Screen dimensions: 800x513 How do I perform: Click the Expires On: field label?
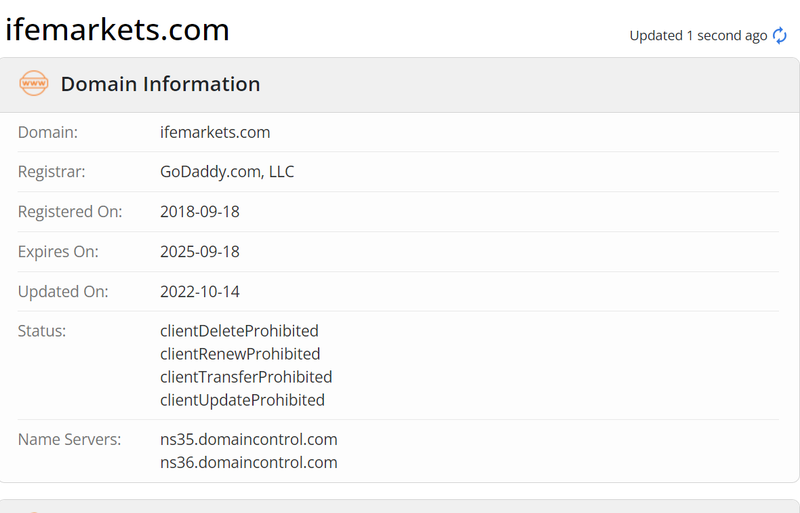coord(58,251)
